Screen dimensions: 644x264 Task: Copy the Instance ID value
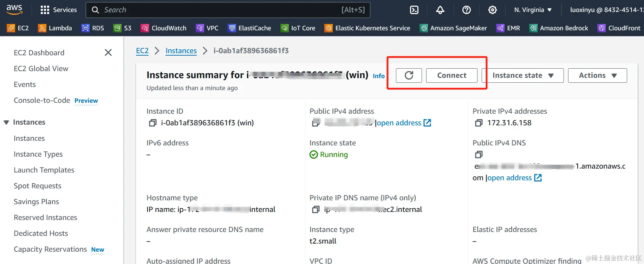click(152, 123)
